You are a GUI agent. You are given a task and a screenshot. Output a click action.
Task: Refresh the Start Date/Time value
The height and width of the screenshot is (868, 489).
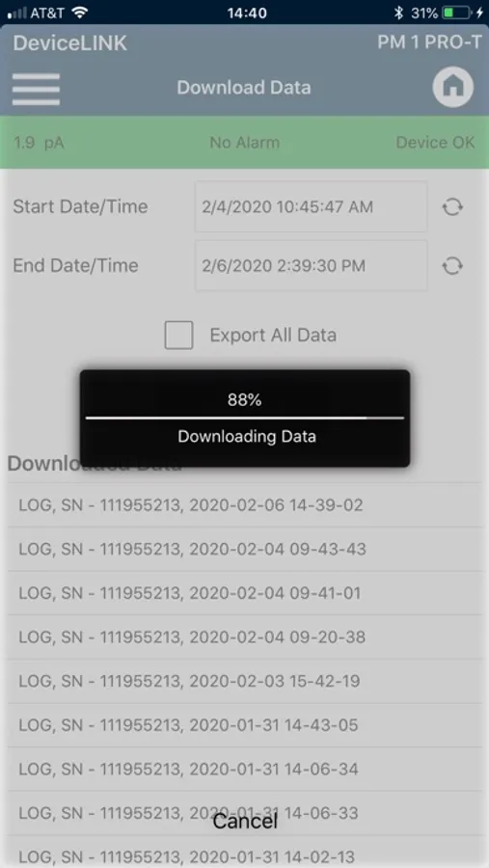click(452, 207)
